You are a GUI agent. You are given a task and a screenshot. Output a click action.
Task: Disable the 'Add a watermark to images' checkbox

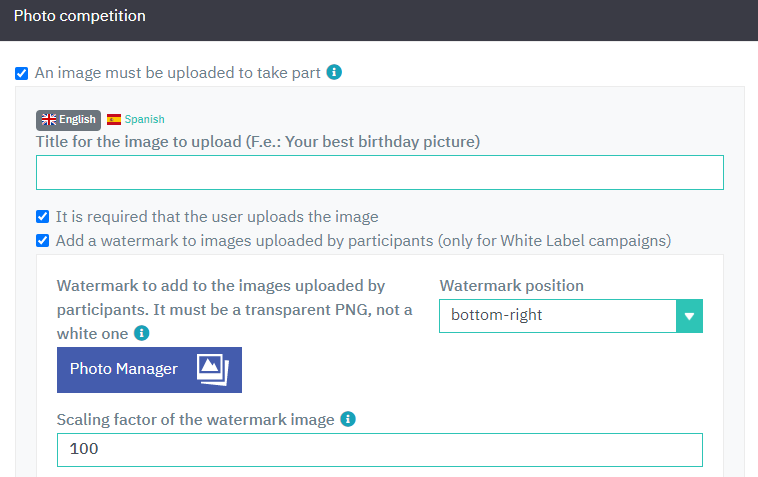(43, 241)
